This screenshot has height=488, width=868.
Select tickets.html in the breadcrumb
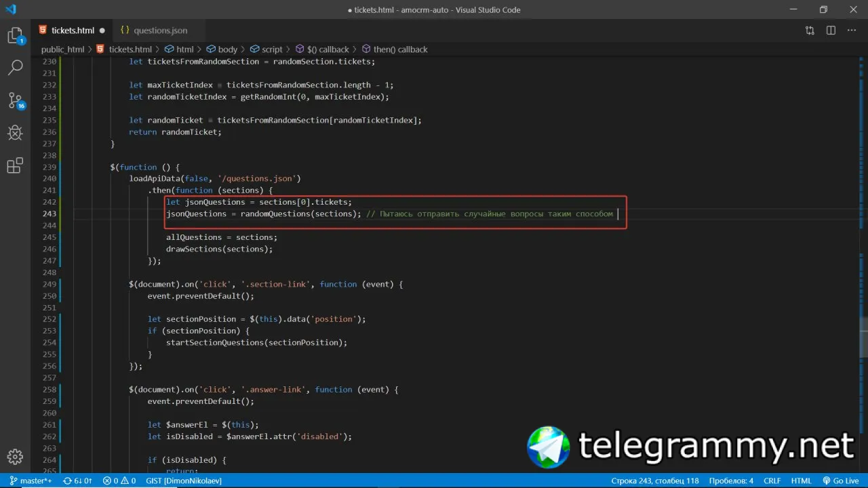(x=130, y=49)
